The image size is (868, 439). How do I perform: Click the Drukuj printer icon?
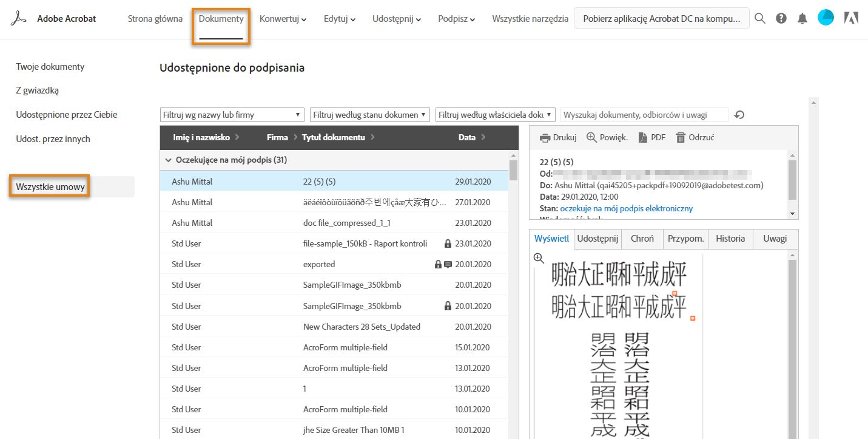546,138
